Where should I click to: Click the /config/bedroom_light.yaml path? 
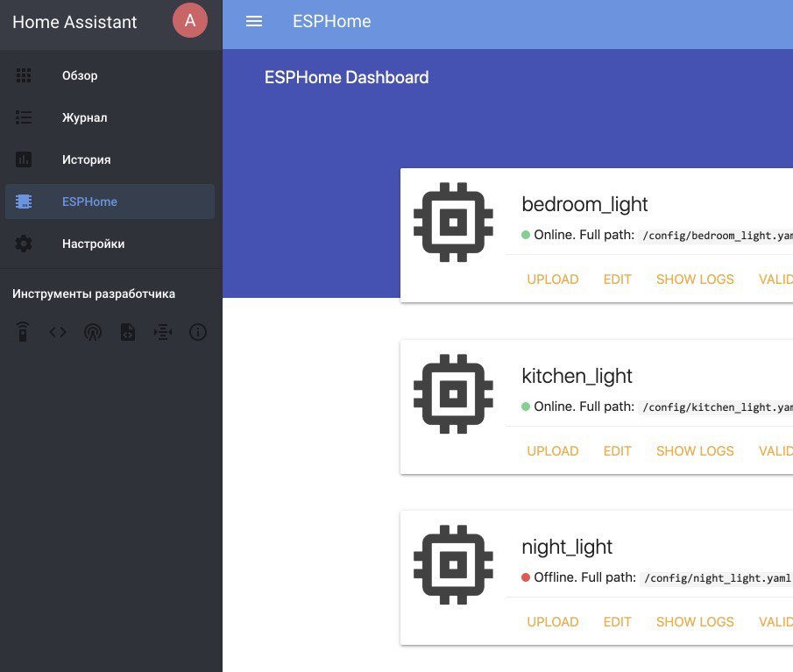coord(716,236)
